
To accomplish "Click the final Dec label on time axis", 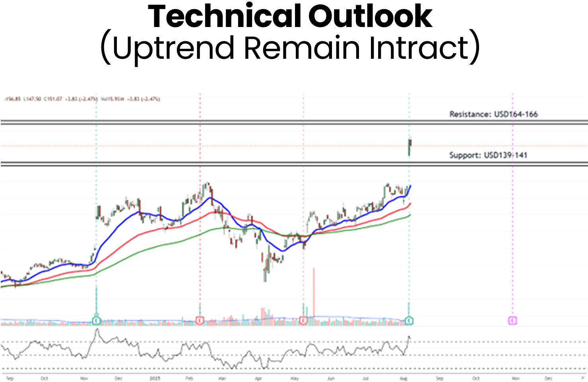I will [x=549, y=378].
